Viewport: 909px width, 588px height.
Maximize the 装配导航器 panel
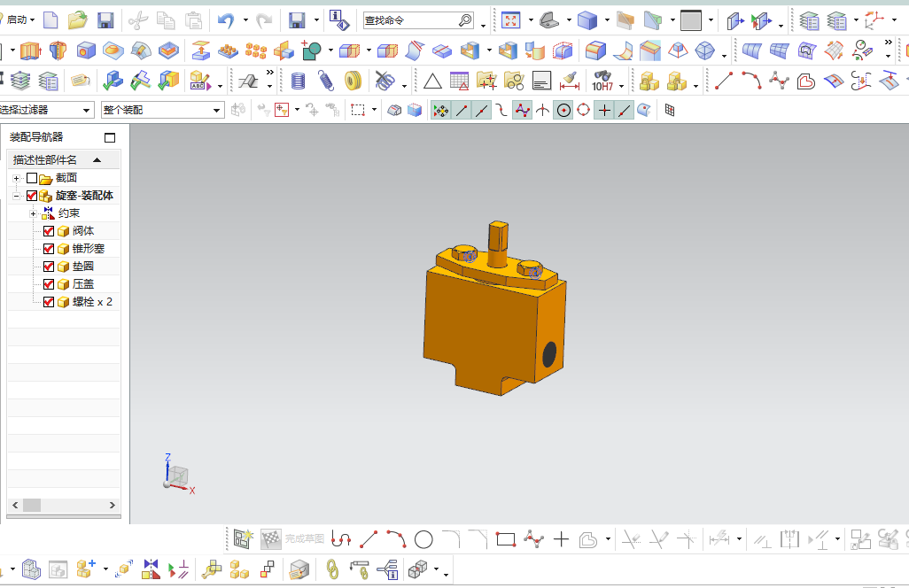(x=110, y=138)
